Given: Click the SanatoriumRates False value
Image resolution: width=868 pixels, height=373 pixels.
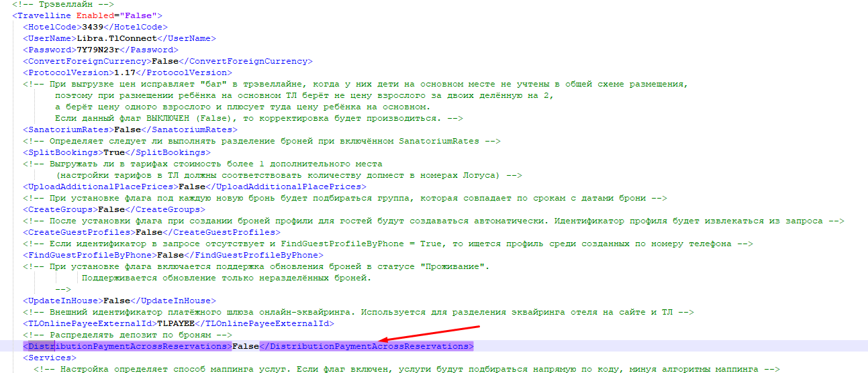Looking at the screenshot, I should pos(128,129).
